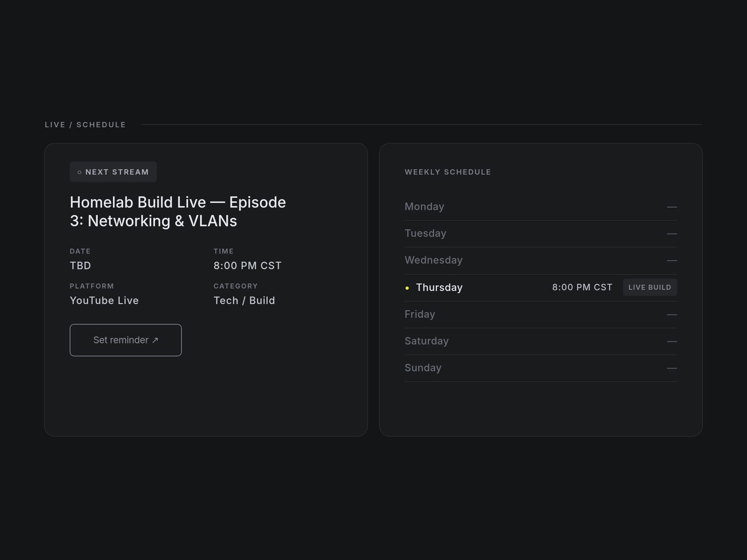Select the Saturday row label
The image size is (747, 560).
(x=427, y=341)
